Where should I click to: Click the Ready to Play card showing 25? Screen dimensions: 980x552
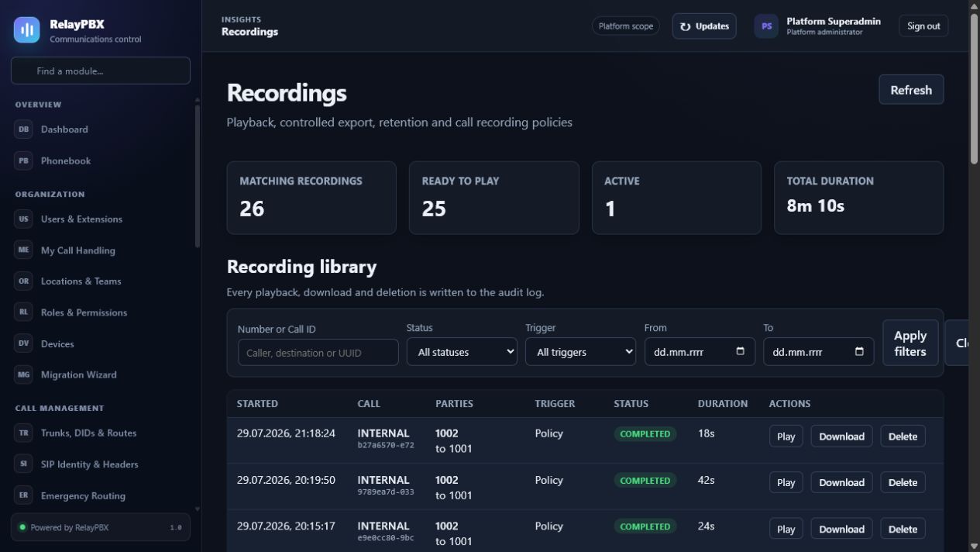pos(494,198)
